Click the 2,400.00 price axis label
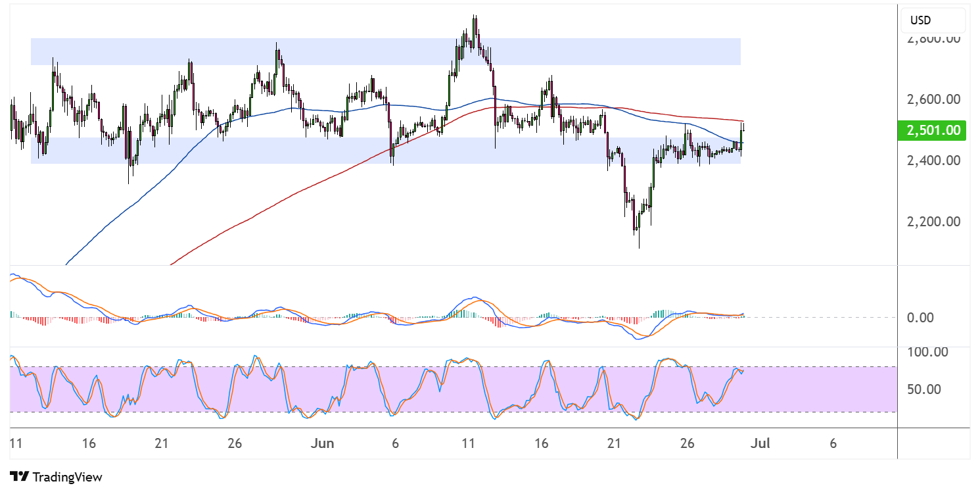This screenshot has width=980, height=494. point(933,161)
